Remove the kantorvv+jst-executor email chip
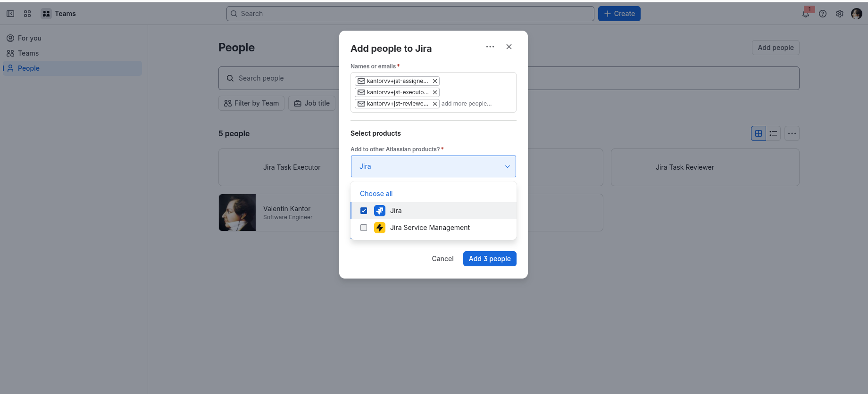This screenshot has height=394, width=868. (435, 92)
